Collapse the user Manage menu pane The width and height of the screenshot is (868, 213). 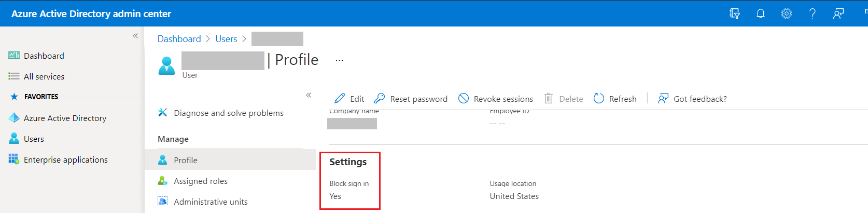pos(309,95)
